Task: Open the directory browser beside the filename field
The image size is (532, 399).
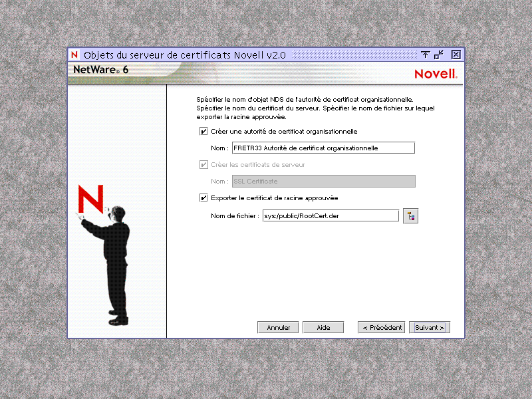Action: point(410,215)
